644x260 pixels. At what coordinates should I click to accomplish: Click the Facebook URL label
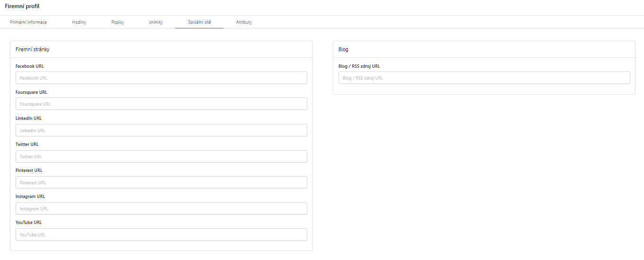(x=30, y=66)
